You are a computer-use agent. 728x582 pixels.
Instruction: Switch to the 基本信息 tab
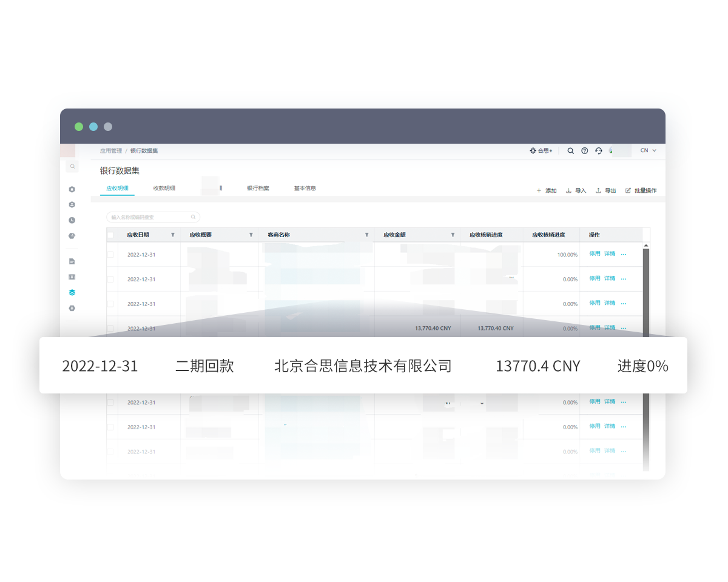click(x=305, y=189)
